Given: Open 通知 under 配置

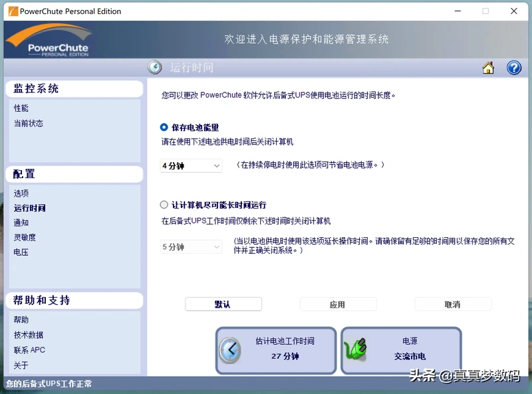Looking at the screenshot, I should click(21, 223).
